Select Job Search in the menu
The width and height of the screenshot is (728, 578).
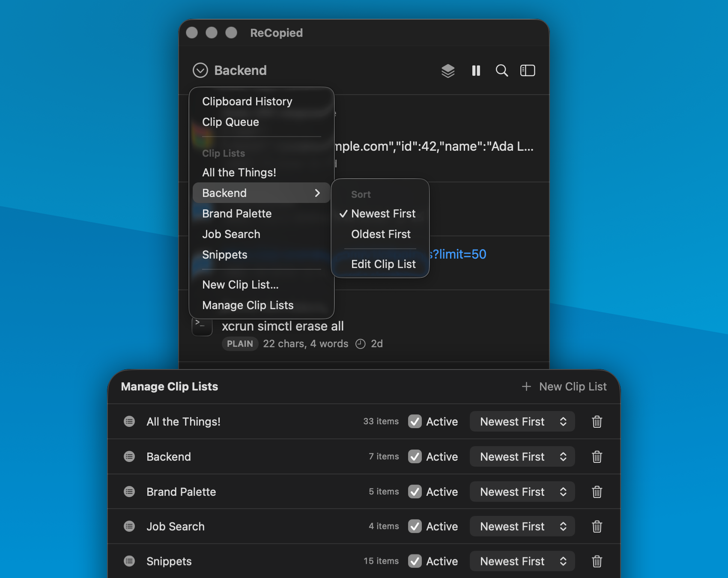click(261, 234)
